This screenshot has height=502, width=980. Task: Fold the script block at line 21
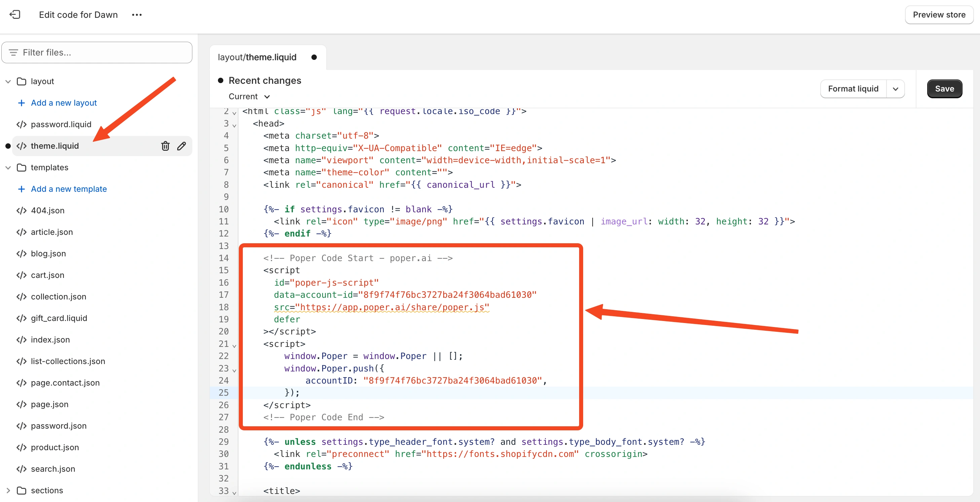pos(234,346)
